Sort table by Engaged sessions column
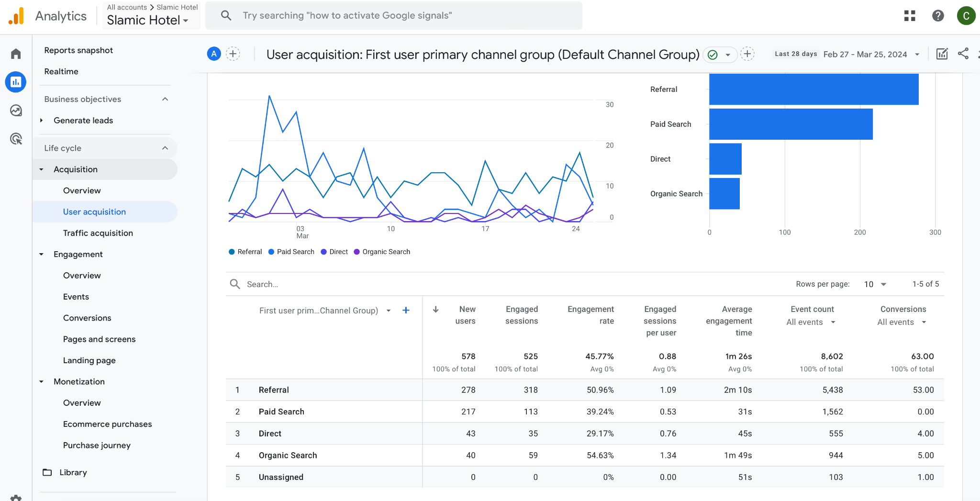This screenshot has width=980, height=501. (x=521, y=315)
